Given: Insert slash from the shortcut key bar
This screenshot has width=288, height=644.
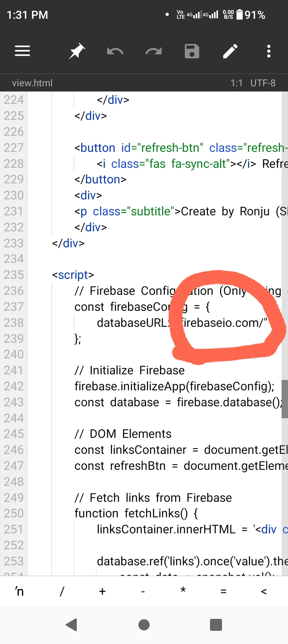Looking at the screenshot, I should (62, 591).
